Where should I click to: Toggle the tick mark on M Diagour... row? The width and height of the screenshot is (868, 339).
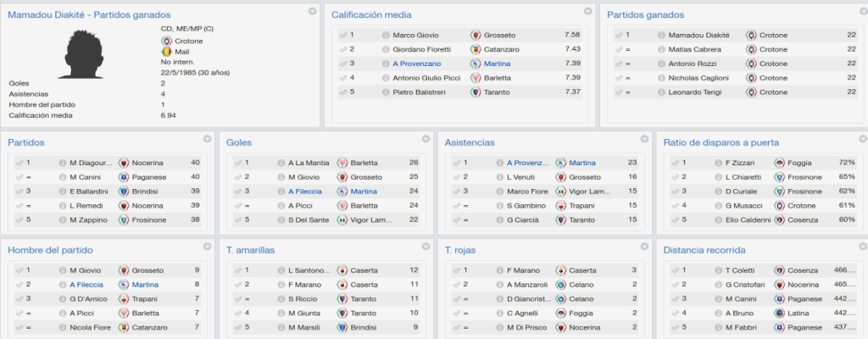(19, 163)
